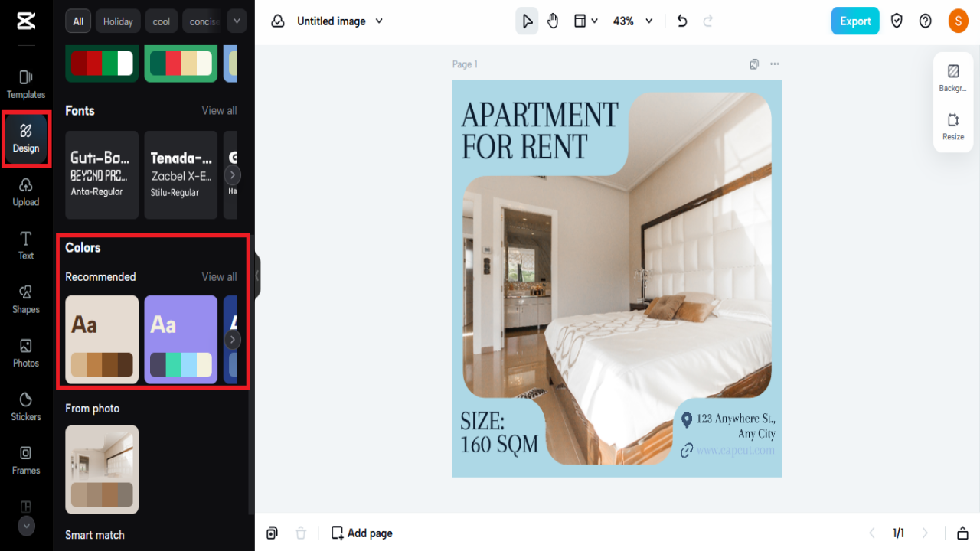The height and width of the screenshot is (551, 980).
Task: Click View all next to Fonts
Action: (219, 110)
